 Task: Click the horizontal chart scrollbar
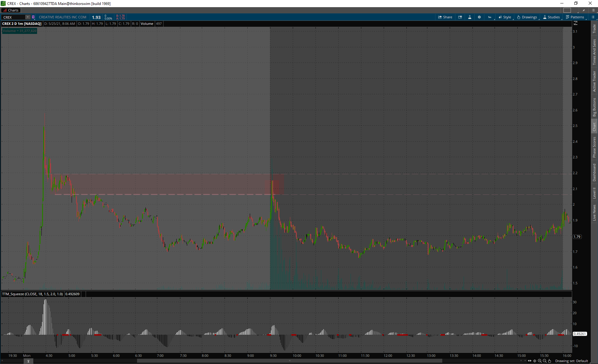tap(290, 361)
